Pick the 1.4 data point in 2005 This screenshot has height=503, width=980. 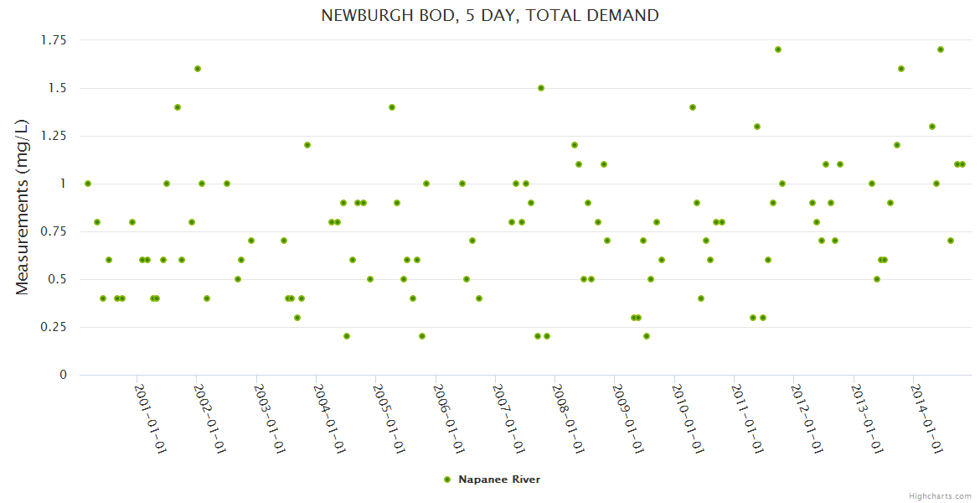(x=392, y=107)
